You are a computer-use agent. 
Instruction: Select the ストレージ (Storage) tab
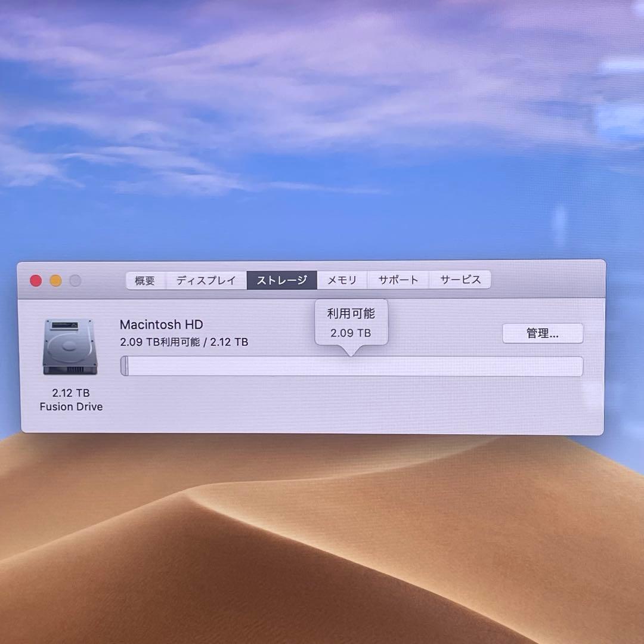coord(281,280)
